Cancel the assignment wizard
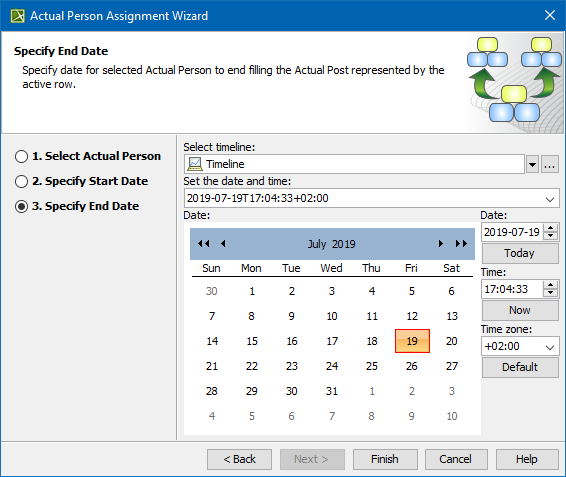Image resolution: width=566 pixels, height=477 pixels. click(x=456, y=459)
